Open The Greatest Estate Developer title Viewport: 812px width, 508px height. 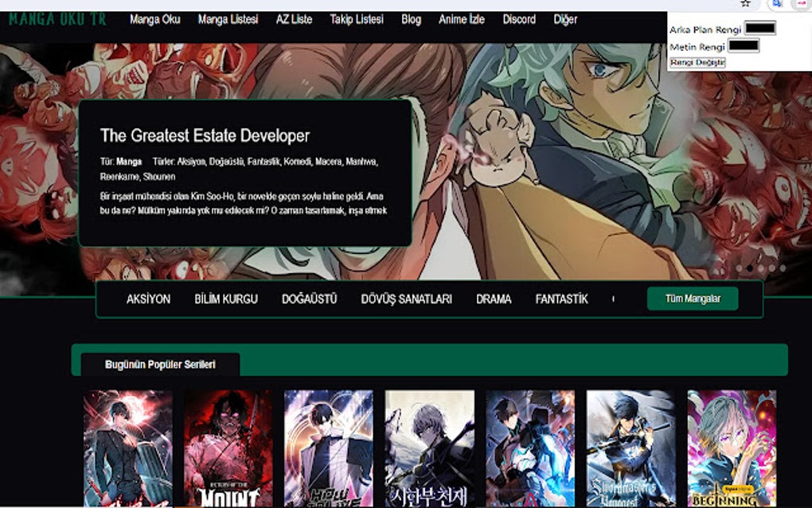205,135
